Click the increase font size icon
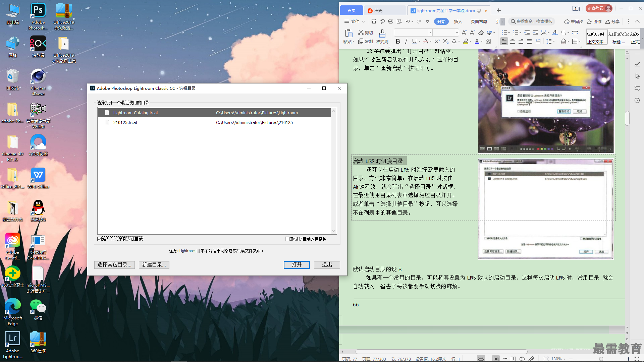 (x=464, y=33)
